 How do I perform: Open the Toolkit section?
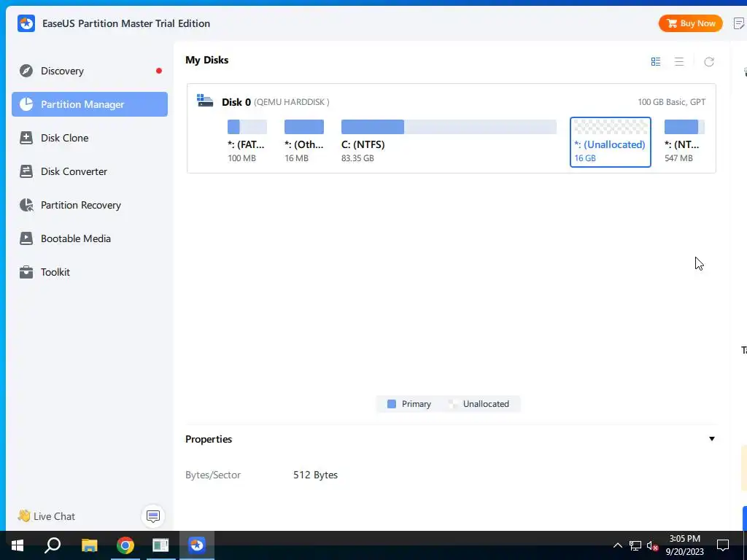pos(90,272)
